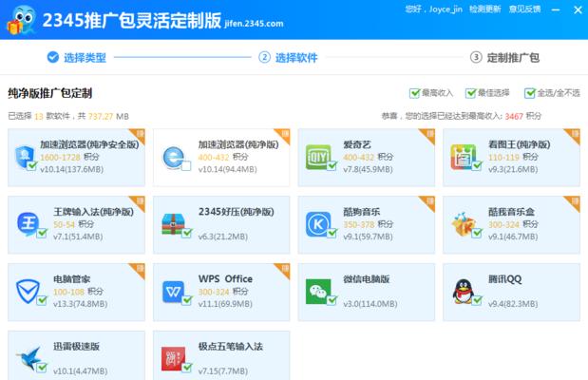This screenshot has height=380, width=588.
Task: Click user greeting Joyce_jin
Action: point(433,9)
